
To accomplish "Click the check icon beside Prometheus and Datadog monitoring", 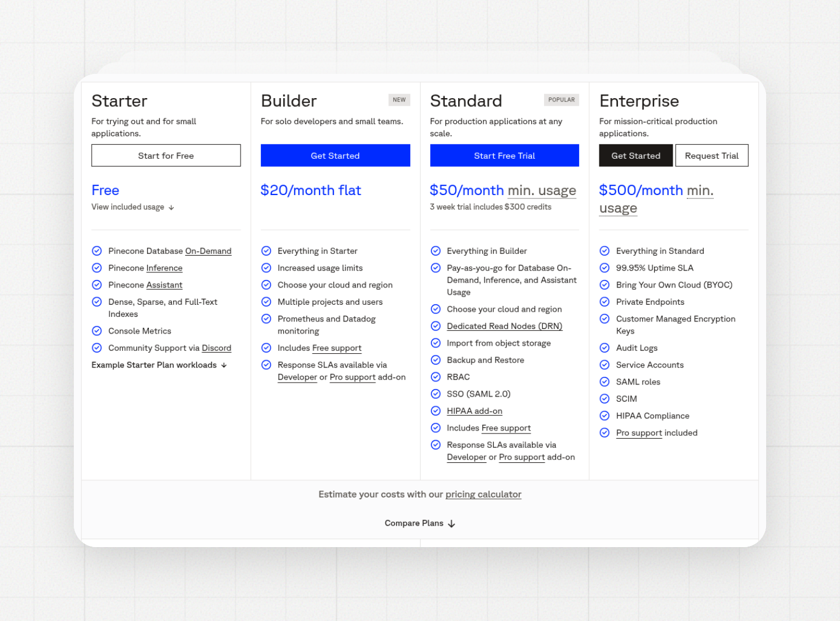I will (x=266, y=319).
